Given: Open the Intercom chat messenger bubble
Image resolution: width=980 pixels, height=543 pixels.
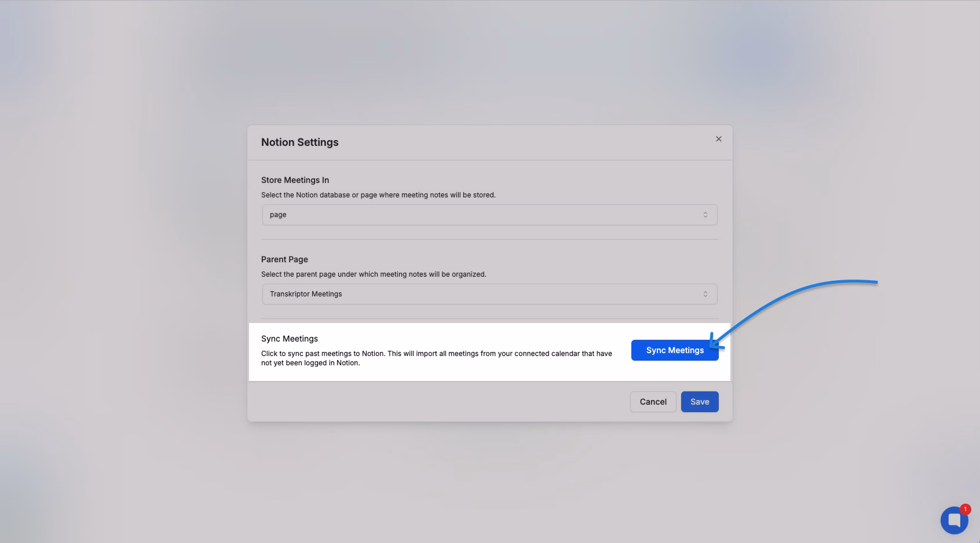Looking at the screenshot, I should tap(953, 520).
